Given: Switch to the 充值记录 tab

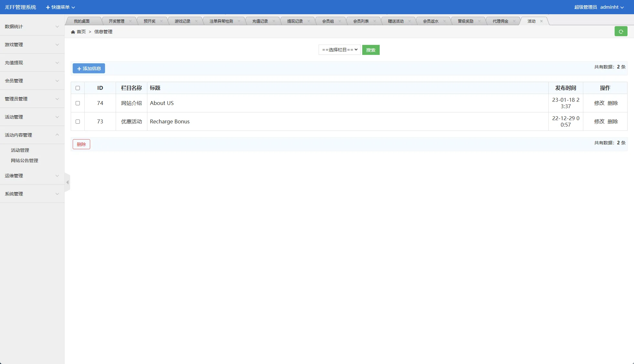Looking at the screenshot, I should coord(260,21).
